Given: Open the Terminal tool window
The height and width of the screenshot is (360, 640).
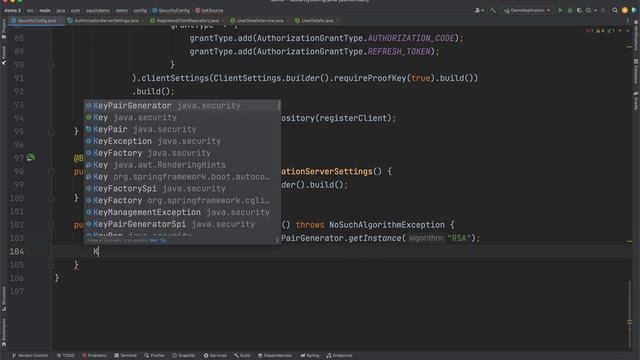Looking at the screenshot, I should (x=125, y=356).
